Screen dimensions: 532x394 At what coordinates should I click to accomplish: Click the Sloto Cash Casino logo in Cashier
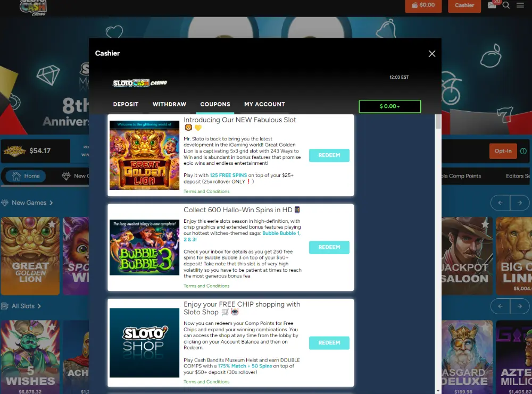[x=140, y=83]
